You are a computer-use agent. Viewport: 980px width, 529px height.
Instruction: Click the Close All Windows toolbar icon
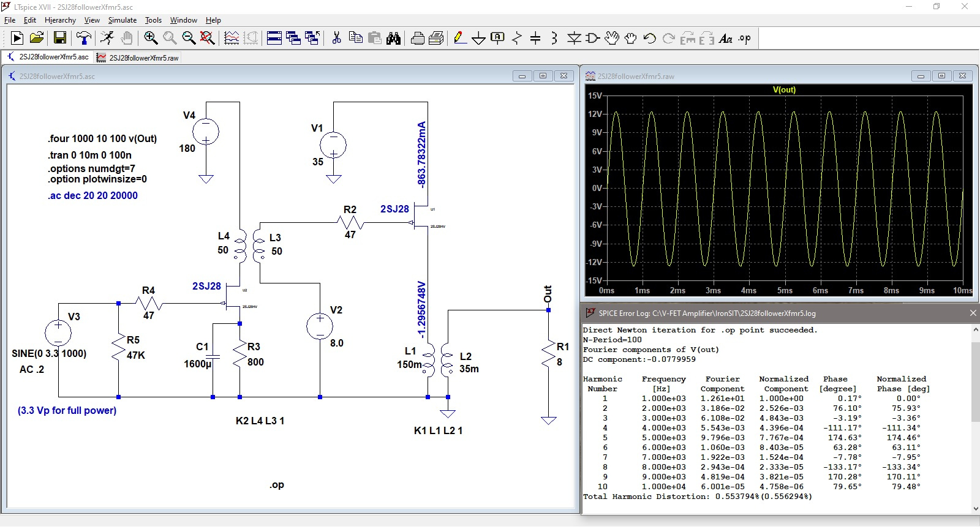pos(312,39)
